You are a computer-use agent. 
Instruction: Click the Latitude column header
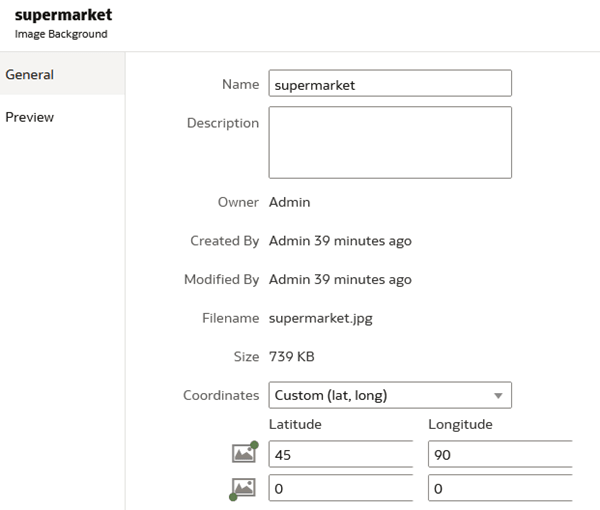[295, 424]
